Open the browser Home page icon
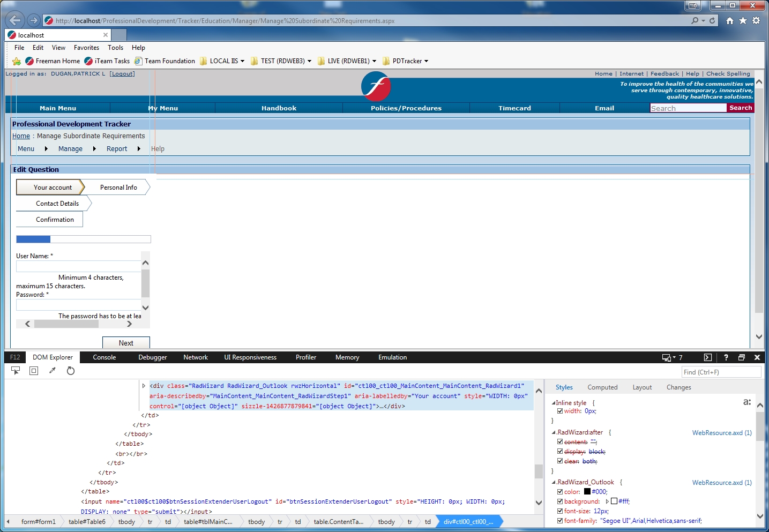The height and width of the screenshot is (532, 769). pyautogui.click(x=730, y=20)
